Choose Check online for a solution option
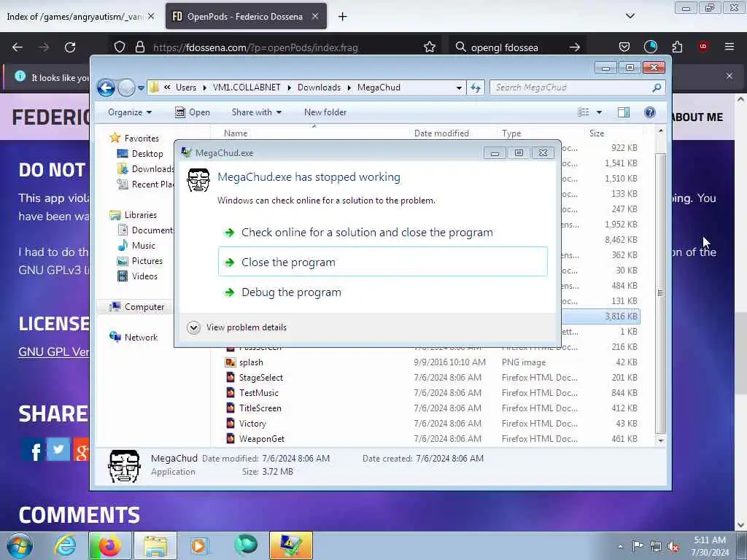 coord(383,233)
